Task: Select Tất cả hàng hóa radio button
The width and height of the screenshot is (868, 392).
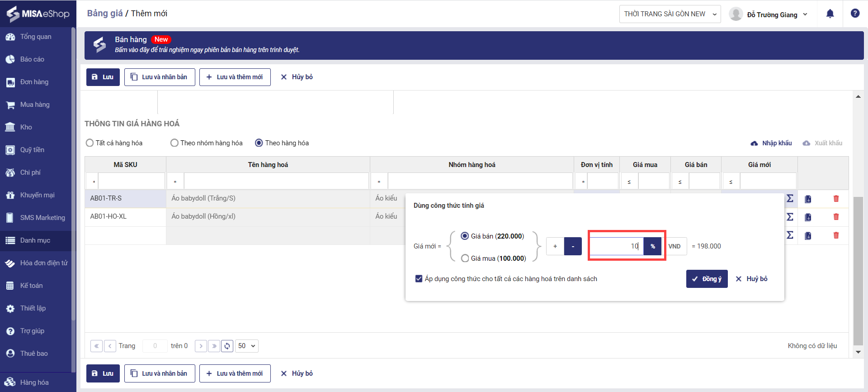Action: tap(90, 143)
